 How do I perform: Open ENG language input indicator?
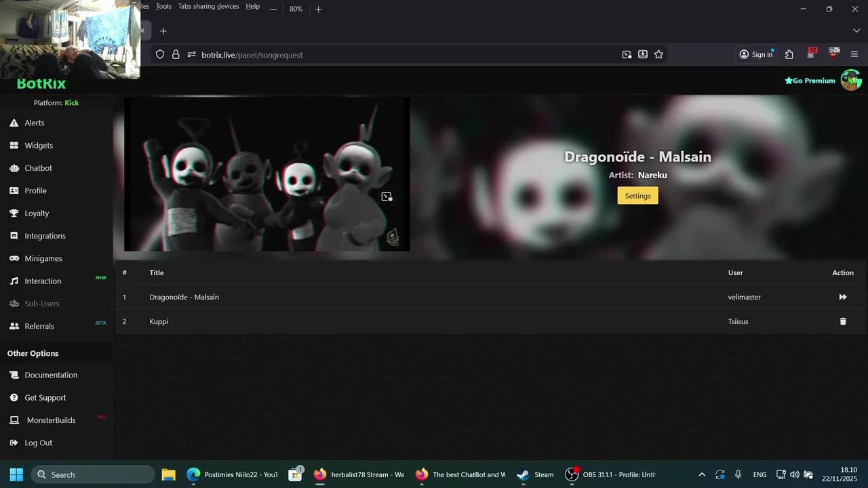(x=760, y=474)
